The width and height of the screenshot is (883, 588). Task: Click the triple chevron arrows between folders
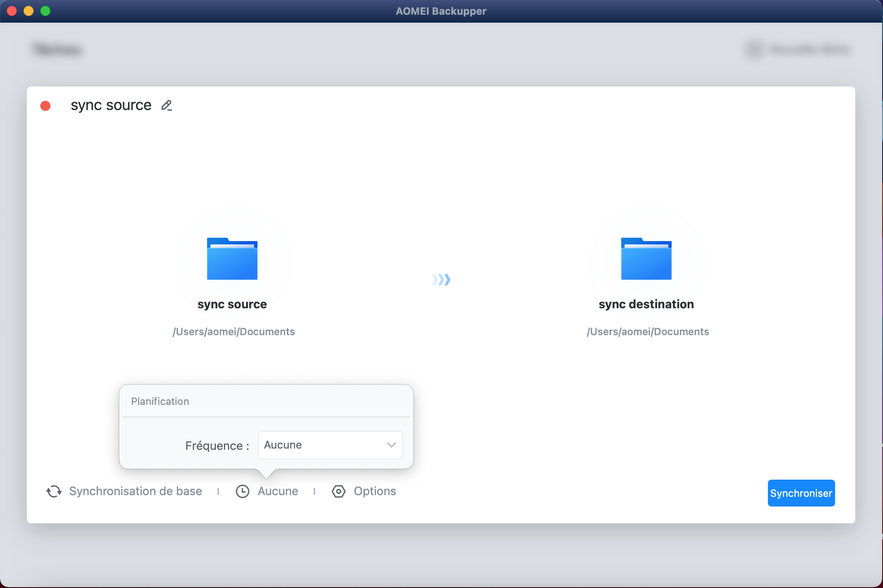441,280
